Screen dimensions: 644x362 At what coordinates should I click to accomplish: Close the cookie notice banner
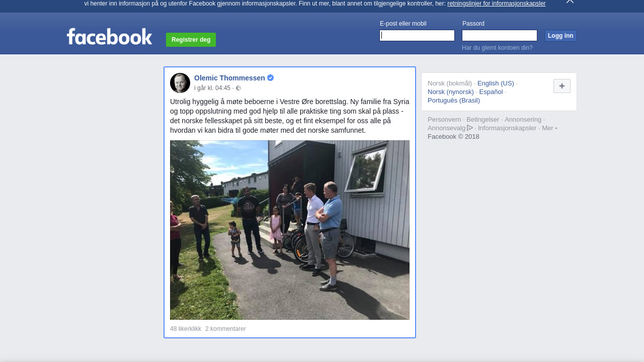570,2
